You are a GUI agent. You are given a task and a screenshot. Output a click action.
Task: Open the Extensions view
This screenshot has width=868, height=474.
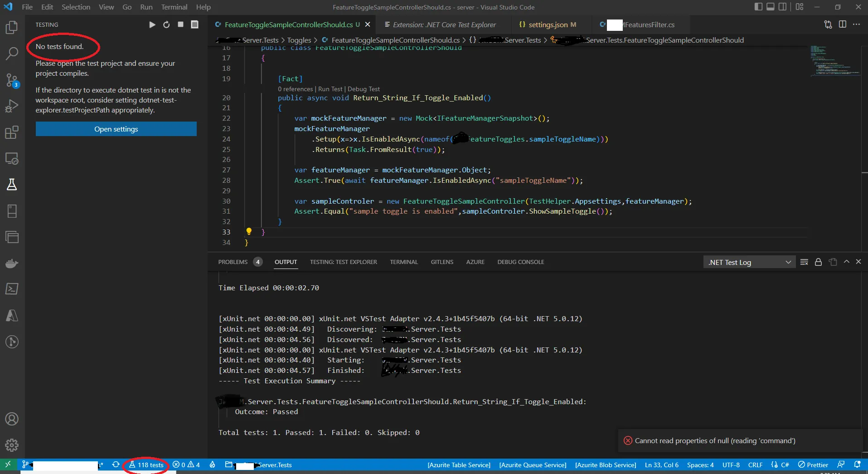click(x=12, y=132)
